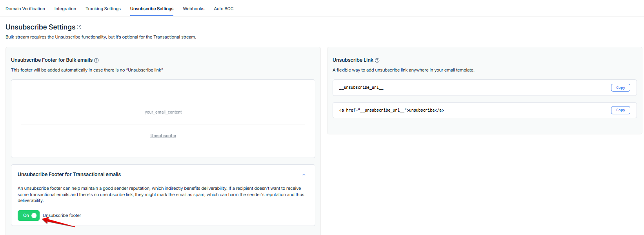Copy the unsubscribe anchor HTML snippet

pyautogui.click(x=620, y=110)
